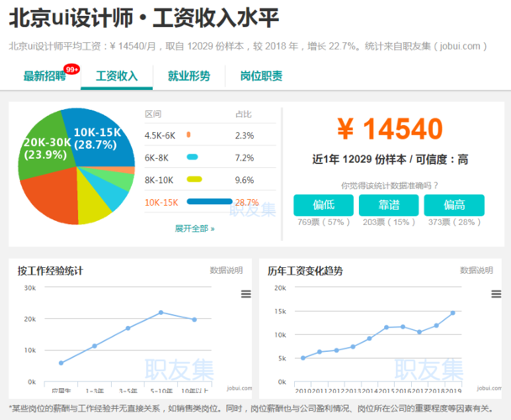The height and width of the screenshot is (420, 511).
Task: Open the 最新招聘 tab
Action: pyautogui.click(x=45, y=76)
